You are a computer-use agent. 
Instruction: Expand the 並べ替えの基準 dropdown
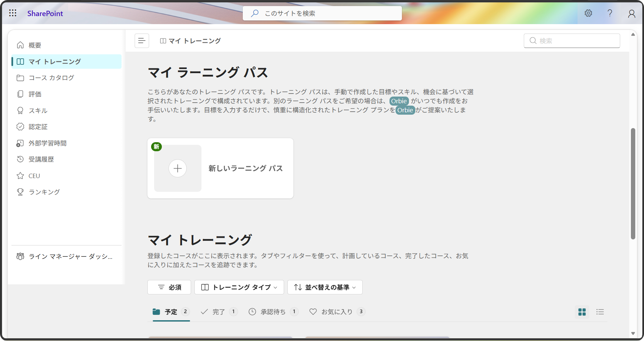pyautogui.click(x=325, y=287)
